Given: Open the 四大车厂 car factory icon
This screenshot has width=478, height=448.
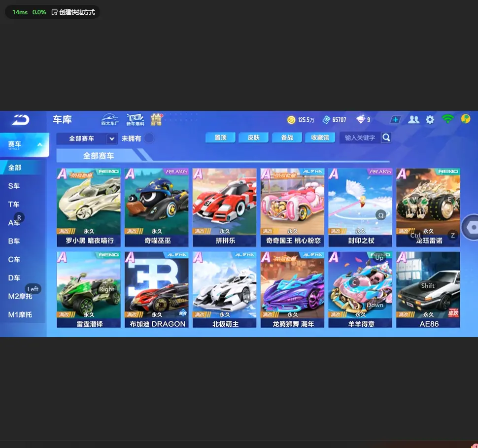Looking at the screenshot, I should (x=110, y=120).
